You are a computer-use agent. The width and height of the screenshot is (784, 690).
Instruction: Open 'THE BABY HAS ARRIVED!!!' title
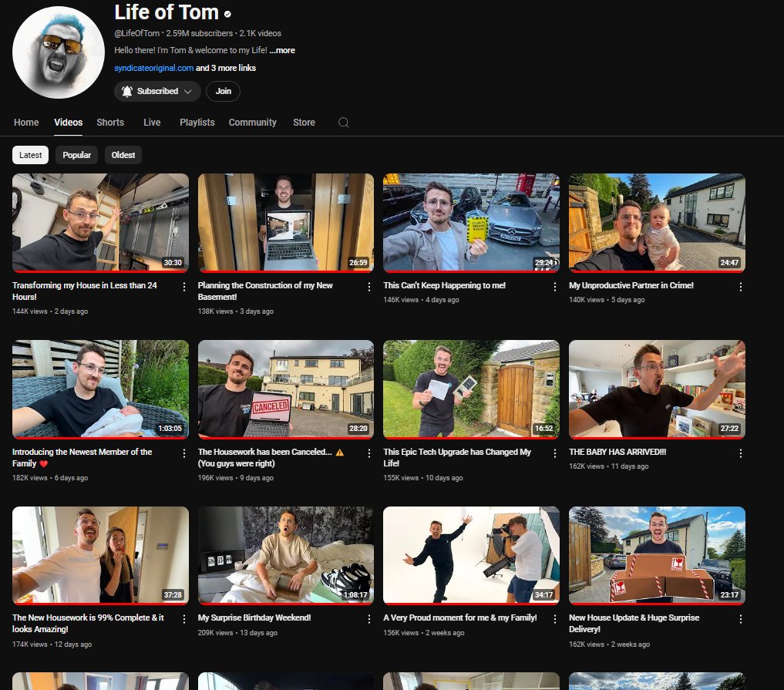tap(617, 452)
